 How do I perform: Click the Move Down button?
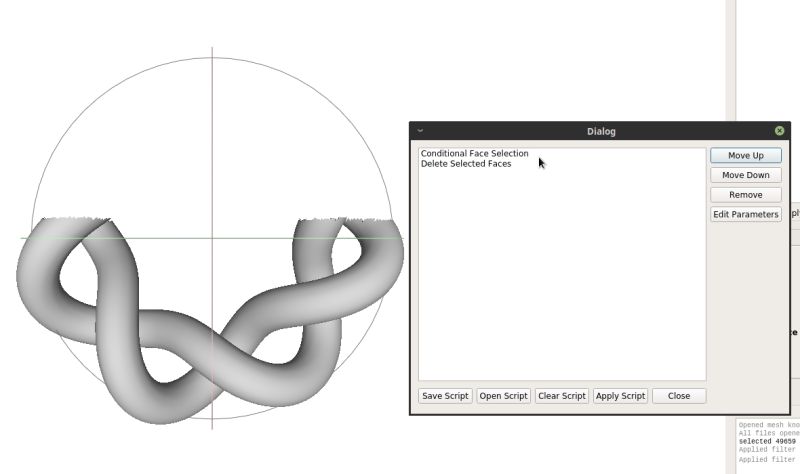[745, 175]
